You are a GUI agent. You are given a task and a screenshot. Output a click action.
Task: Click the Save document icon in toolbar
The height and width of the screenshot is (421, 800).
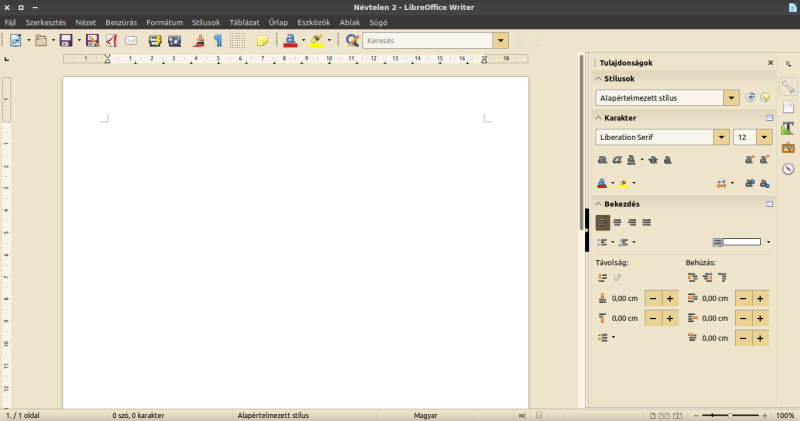65,41
